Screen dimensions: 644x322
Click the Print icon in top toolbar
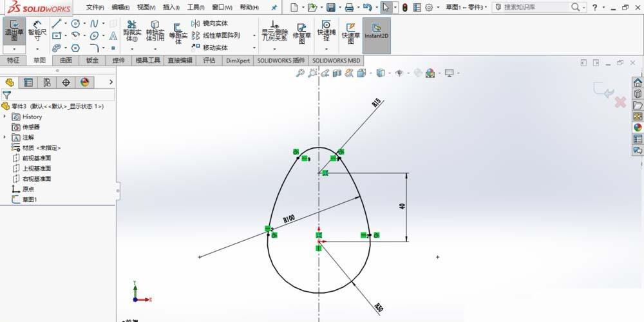click(349, 7)
